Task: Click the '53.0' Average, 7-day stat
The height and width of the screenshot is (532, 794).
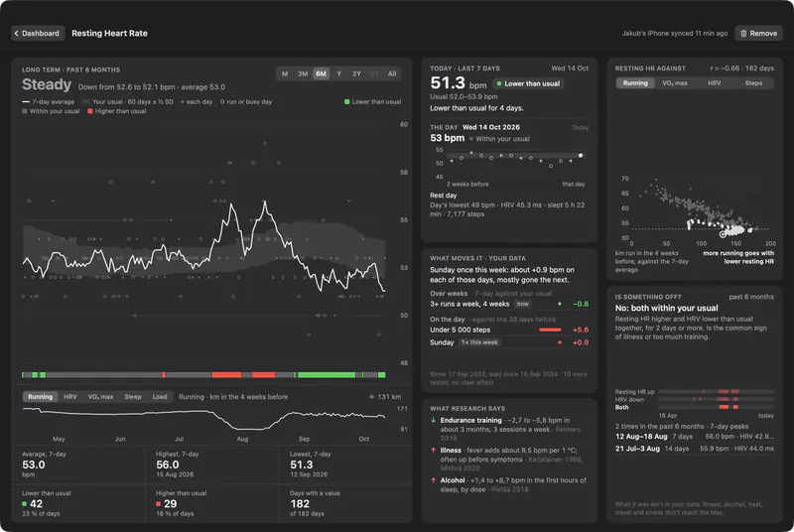Action: pos(34,465)
